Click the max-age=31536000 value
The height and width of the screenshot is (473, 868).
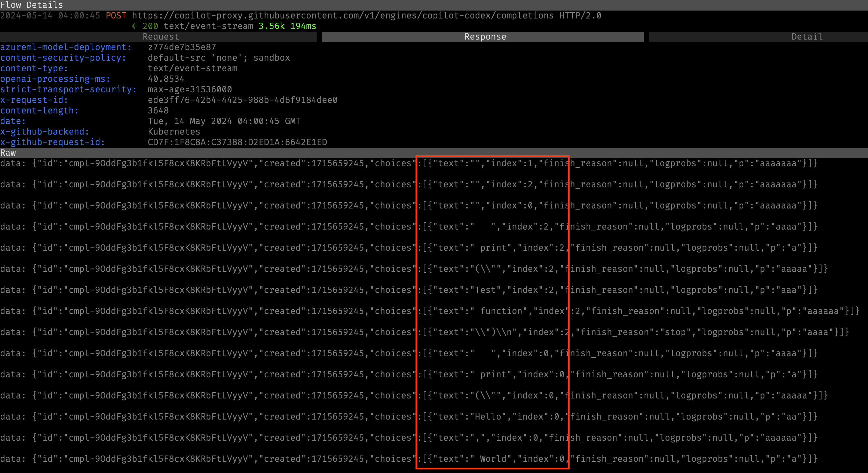point(190,90)
